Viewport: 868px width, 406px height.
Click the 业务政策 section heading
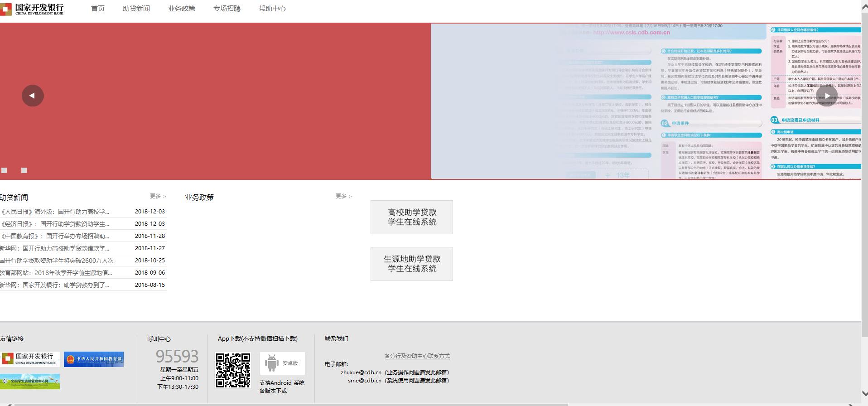point(199,197)
